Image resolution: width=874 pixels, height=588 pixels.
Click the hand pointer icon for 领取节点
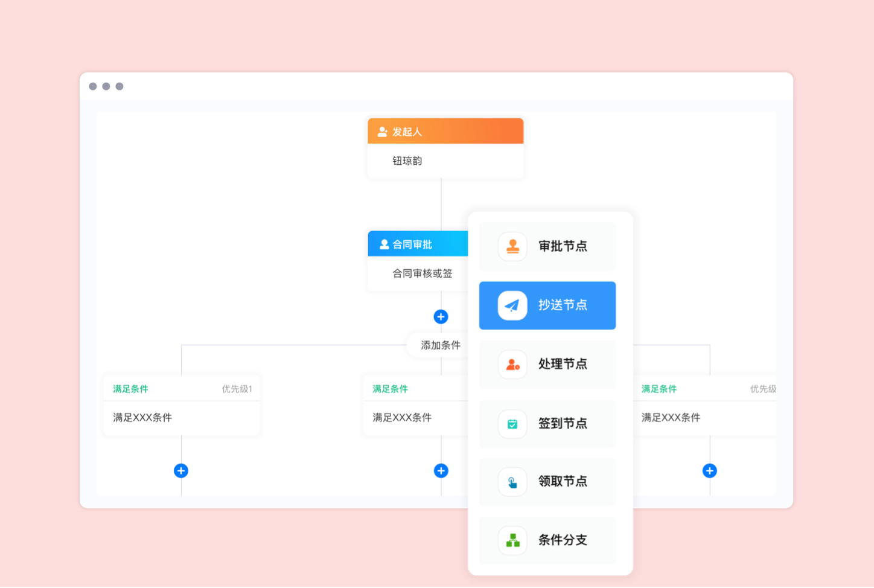[512, 482]
